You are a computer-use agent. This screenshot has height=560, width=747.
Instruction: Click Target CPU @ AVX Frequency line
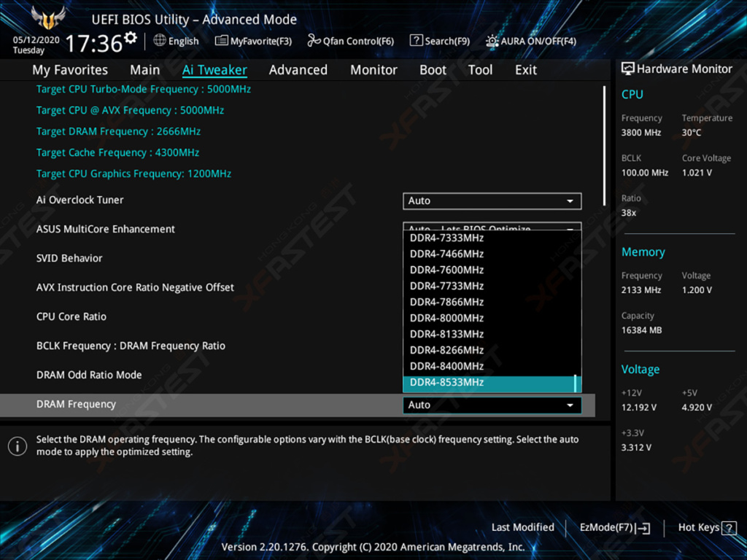[x=130, y=111]
